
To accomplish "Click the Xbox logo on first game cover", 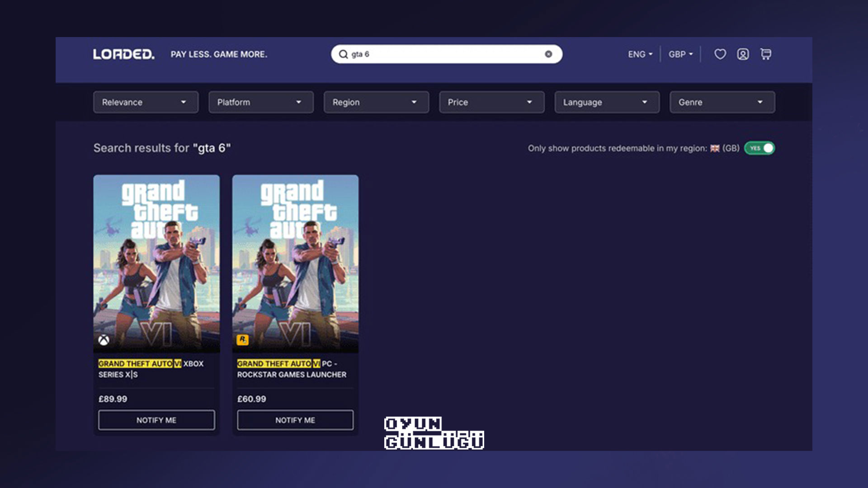I will (104, 340).
